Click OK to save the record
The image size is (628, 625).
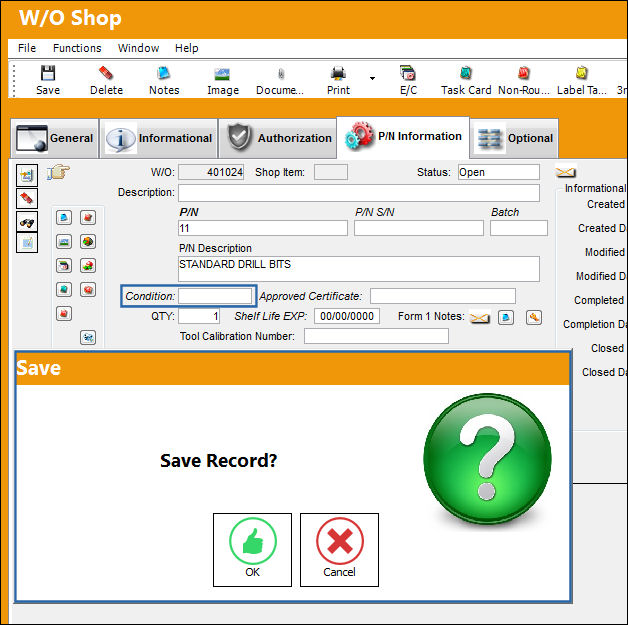[252, 550]
